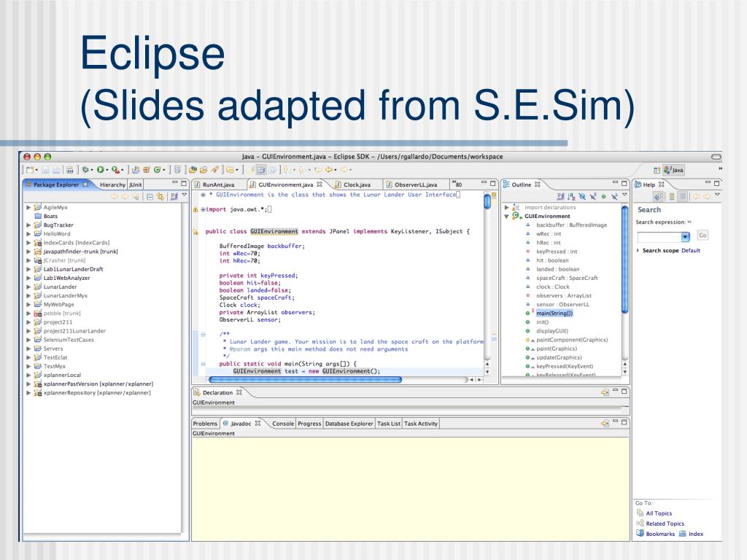
Task: Click the Debug bug icon in toolbar
Action: coord(85,170)
